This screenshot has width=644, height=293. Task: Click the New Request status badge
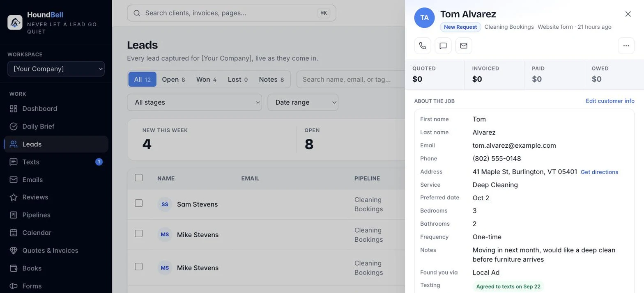pyautogui.click(x=460, y=27)
